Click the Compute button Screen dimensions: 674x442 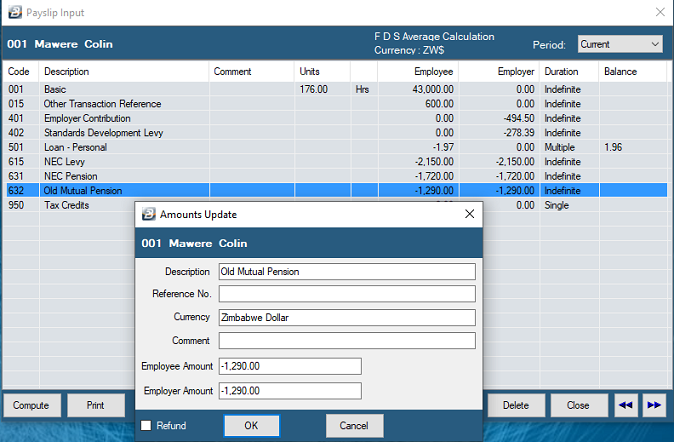31,405
